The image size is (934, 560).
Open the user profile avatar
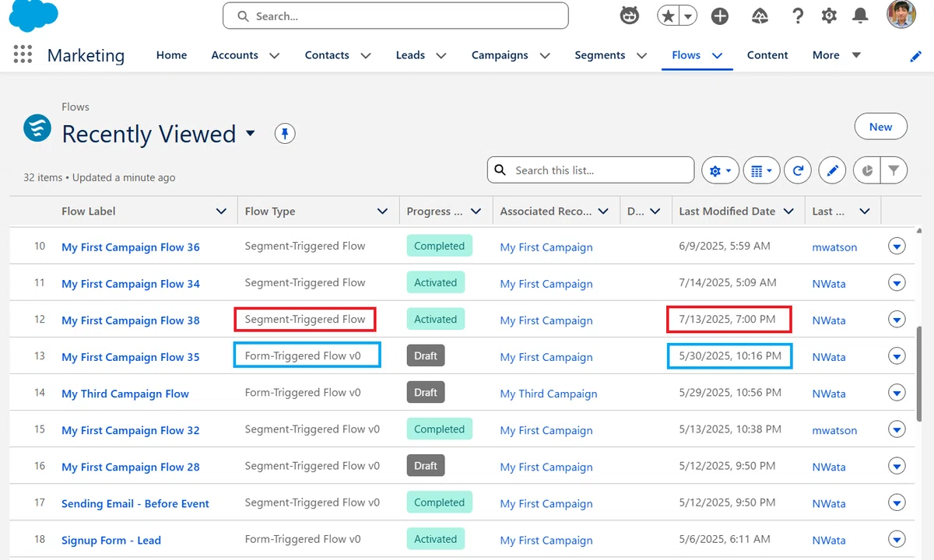(901, 14)
